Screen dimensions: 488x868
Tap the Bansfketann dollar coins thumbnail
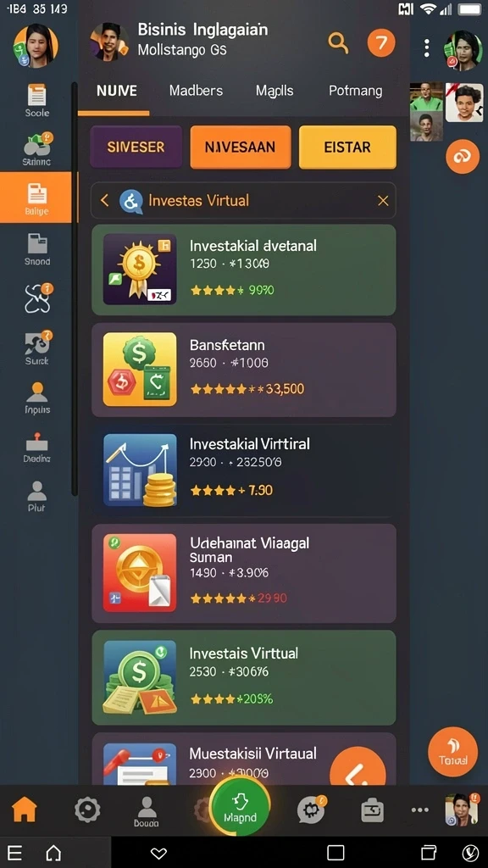click(x=140, y=370)
